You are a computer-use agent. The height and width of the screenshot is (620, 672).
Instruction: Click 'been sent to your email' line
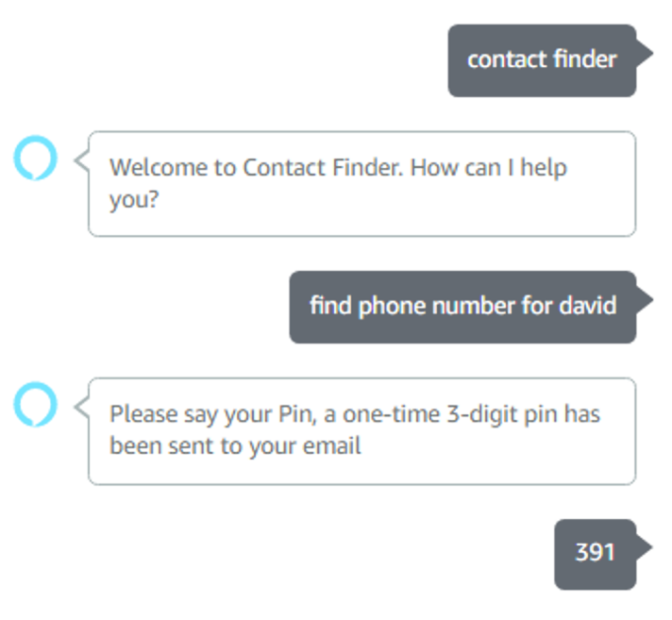(x=235, y=446)
